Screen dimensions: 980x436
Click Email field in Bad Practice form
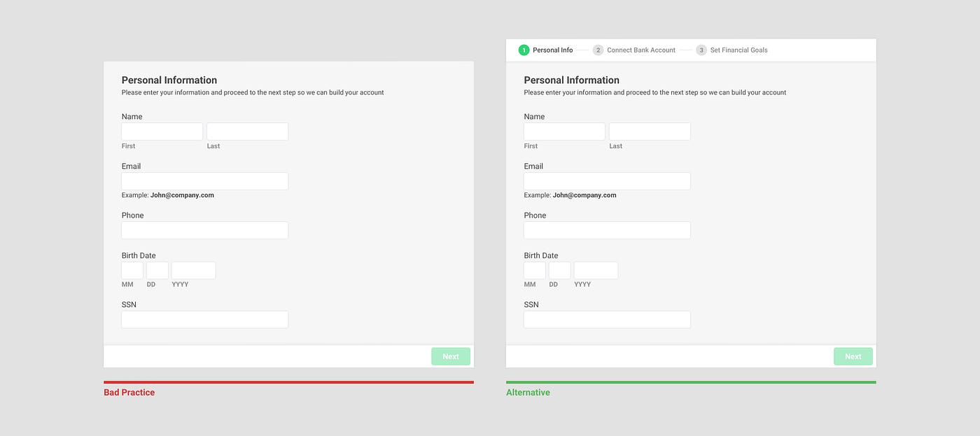click(x=205, y=181)
